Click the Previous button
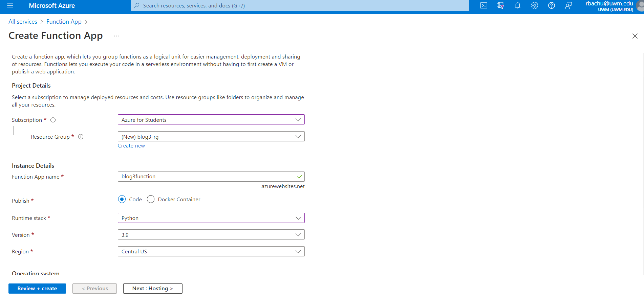This screenshot has height=297, width=644. pos(95,289)
